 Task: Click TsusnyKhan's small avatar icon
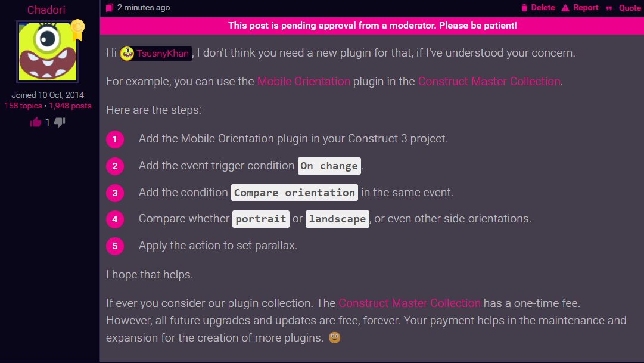click(127, 54)
